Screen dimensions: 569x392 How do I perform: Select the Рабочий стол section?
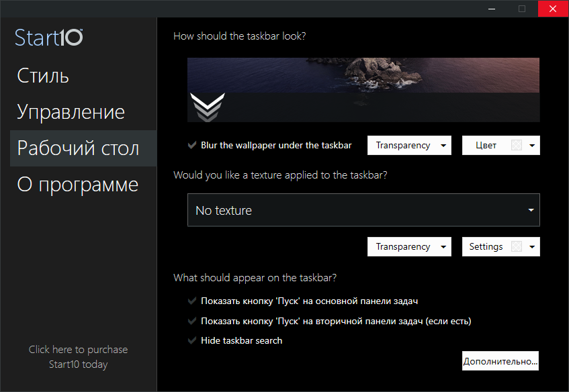point(83,148)
